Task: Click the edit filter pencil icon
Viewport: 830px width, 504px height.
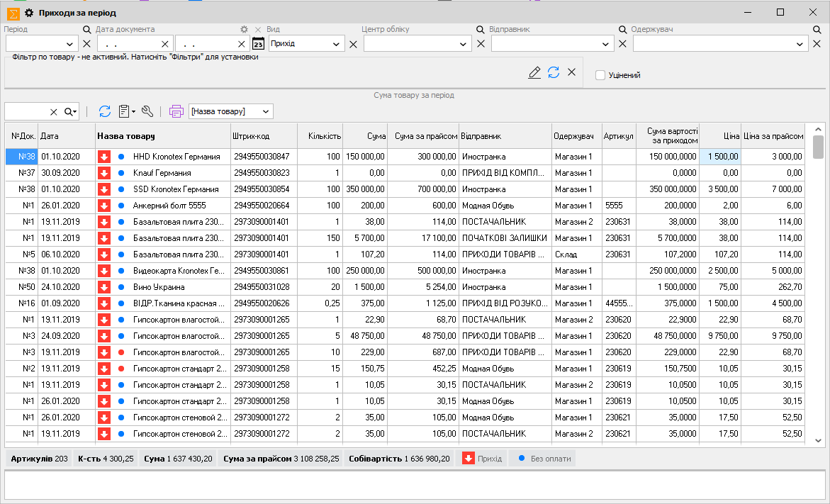Action: (x=534, y=72)
